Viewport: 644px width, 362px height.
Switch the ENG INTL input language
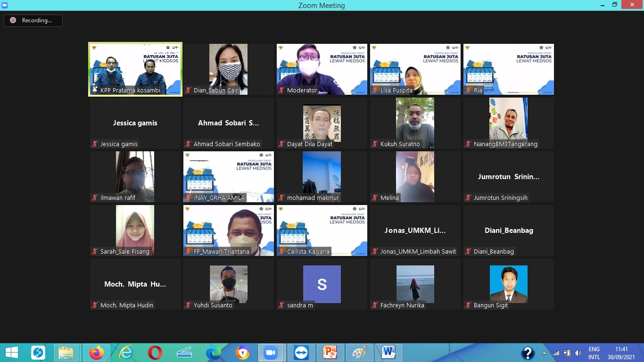[594, 353]
